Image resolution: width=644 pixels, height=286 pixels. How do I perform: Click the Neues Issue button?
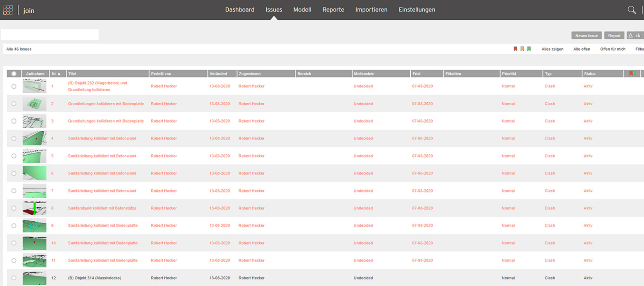(586, 35)
